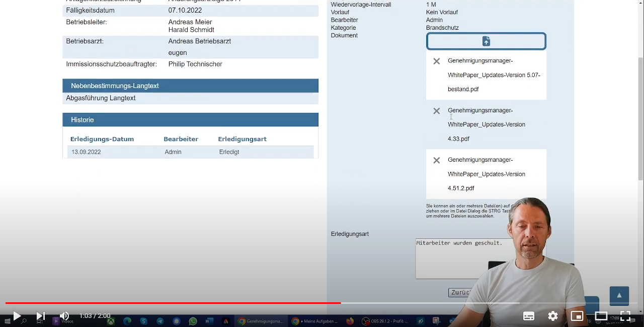Image resolution: width=644 pixels, height=327 pixels.
Task: Open video player settings gear
Action: [x=553, y=316]
